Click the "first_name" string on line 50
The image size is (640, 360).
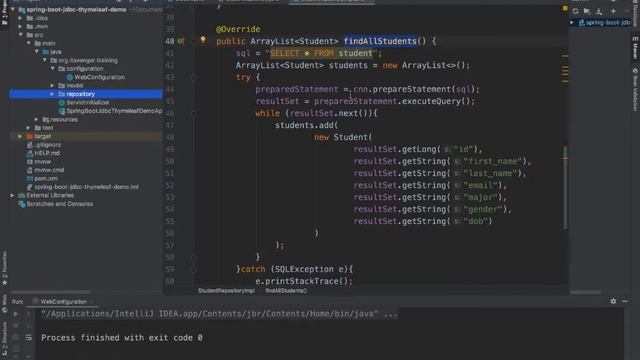tap(493, 162)
